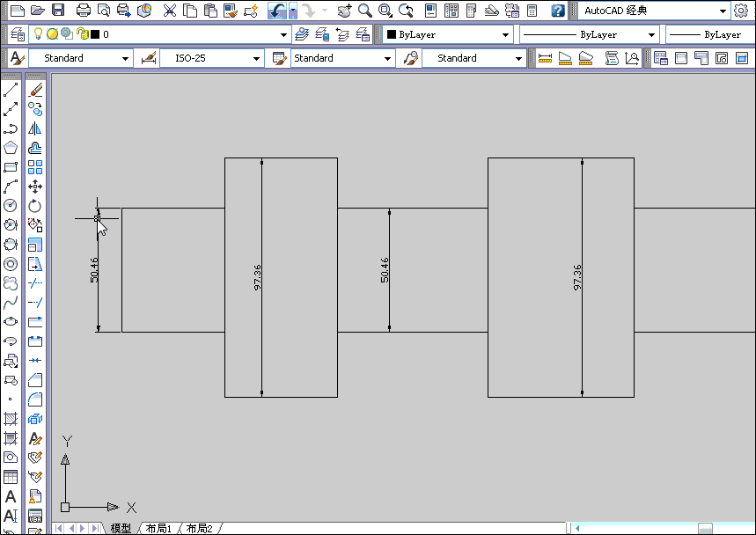This screenshot has height=535, width=756.
Task: Select the Table draw tool
Action: click(11, 477)
